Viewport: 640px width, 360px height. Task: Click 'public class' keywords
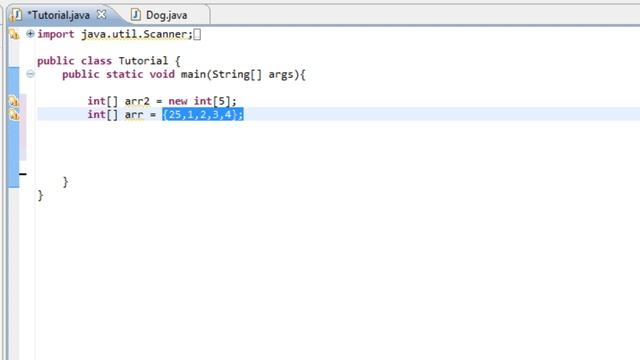coord(74,61)
